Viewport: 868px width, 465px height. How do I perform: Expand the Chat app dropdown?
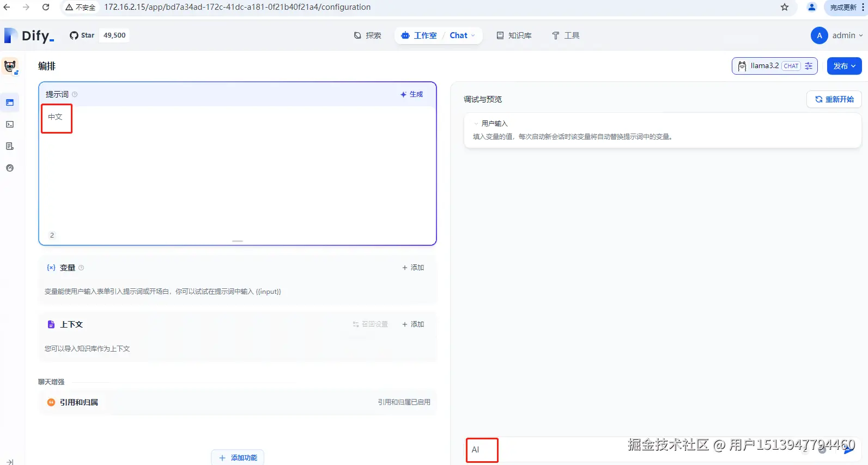pyautogui.click(x=462, y=35)
